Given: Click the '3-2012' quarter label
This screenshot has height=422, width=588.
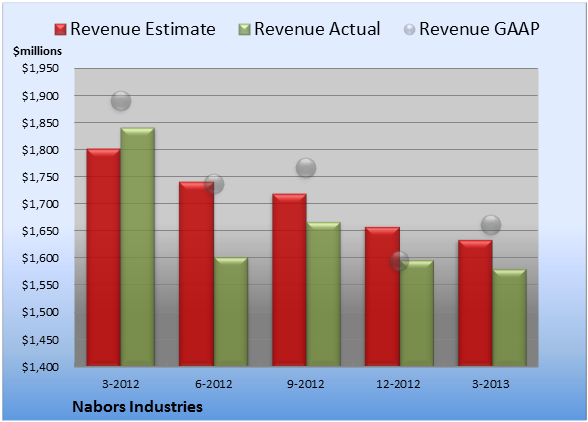Looking at the screenshot, I should click(x=121, y=384).
